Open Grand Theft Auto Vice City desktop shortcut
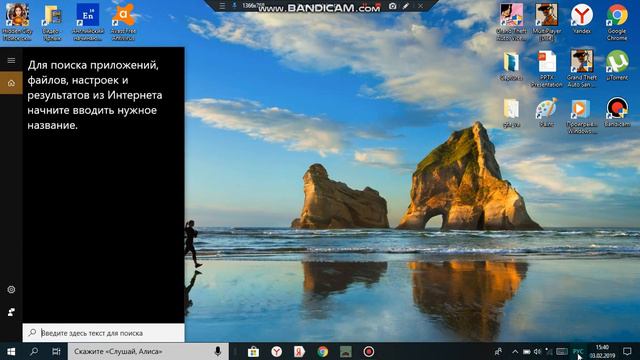640x360 pixels. pos(511,22)
